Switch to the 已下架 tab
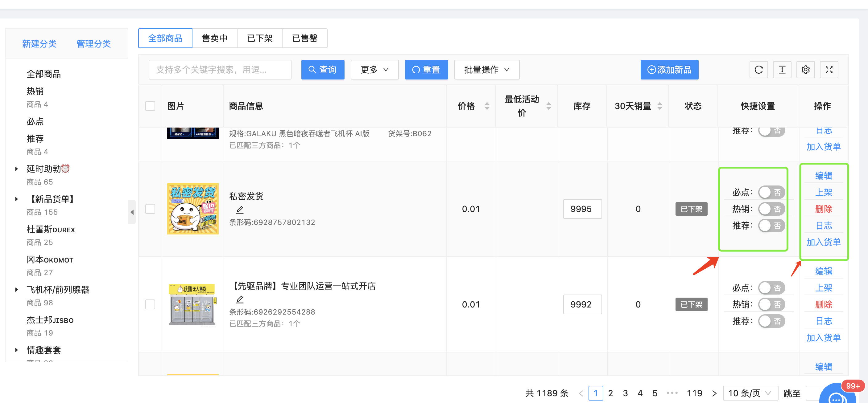868x403 pixels. 259,39
